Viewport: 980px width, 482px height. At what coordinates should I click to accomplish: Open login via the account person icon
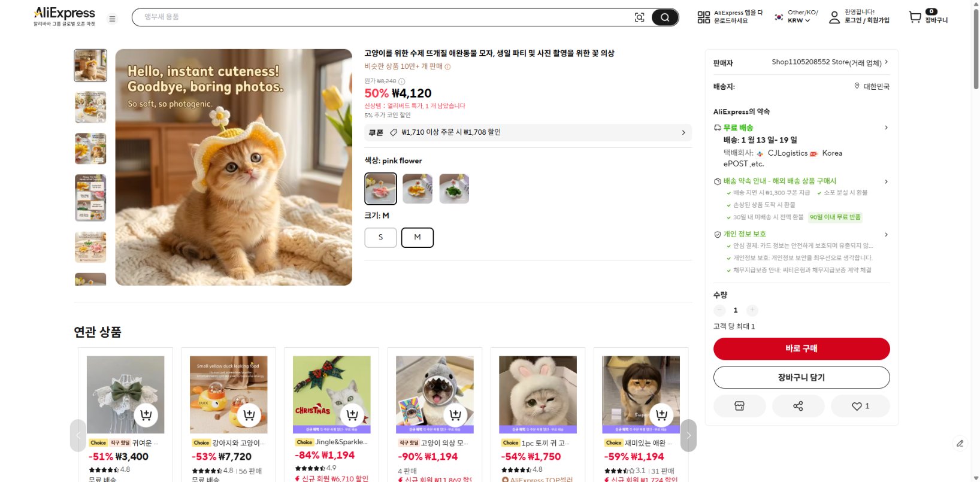pos(833,17)
